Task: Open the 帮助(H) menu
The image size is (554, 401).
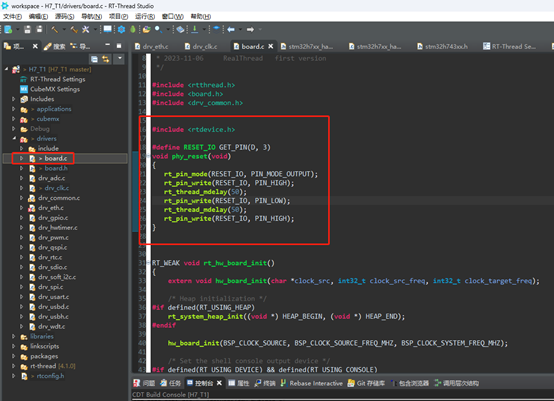Action: [x=201, y=17]
